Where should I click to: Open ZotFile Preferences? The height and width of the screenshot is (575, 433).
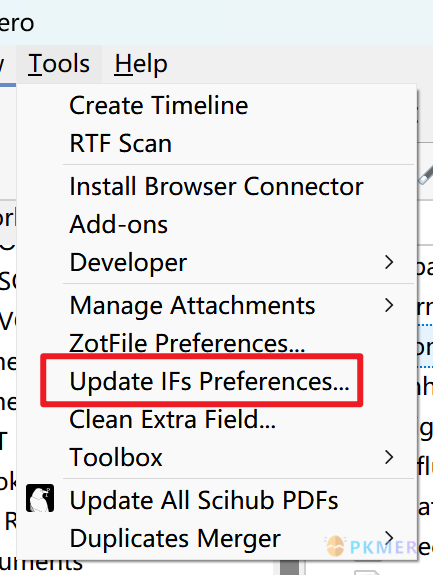[187, 343]
